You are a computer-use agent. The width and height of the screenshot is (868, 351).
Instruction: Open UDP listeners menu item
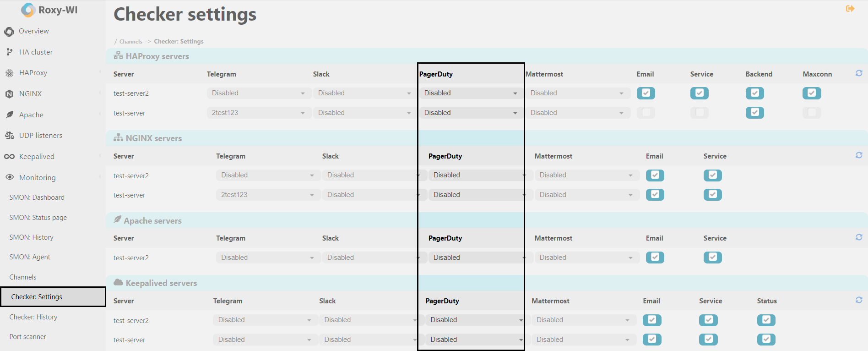41,136
